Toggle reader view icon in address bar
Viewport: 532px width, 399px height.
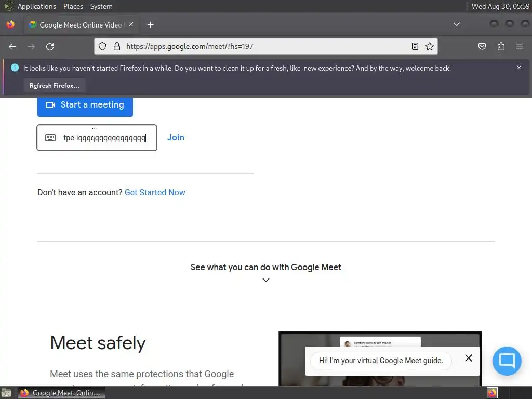pos(415,46)
